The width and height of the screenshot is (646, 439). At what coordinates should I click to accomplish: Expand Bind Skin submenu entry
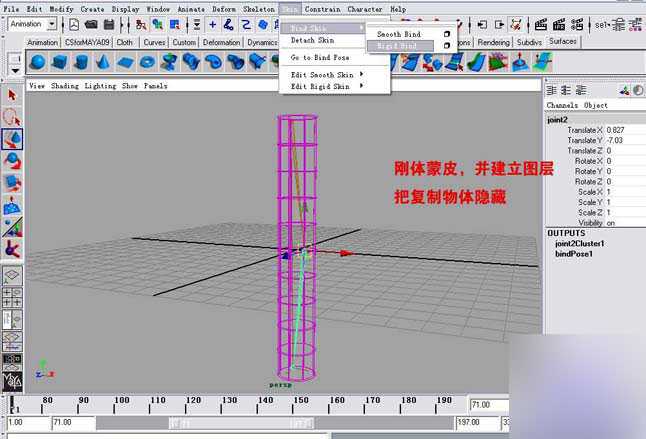click(x=323, y=28)
